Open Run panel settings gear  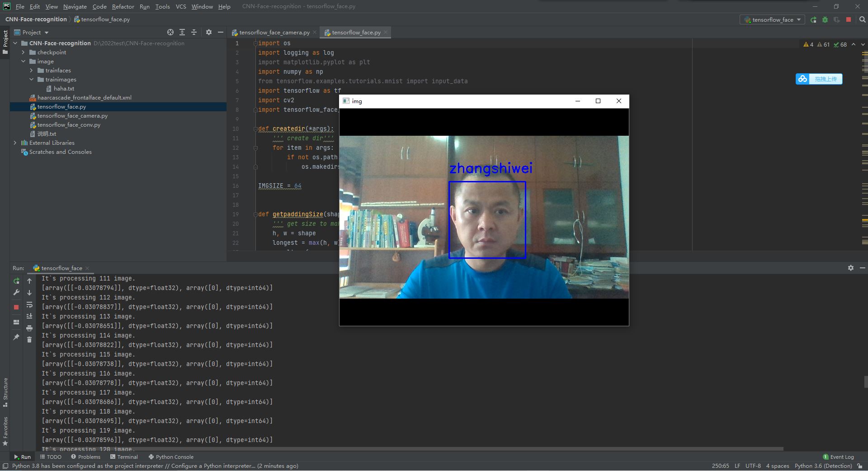(850, 268)
